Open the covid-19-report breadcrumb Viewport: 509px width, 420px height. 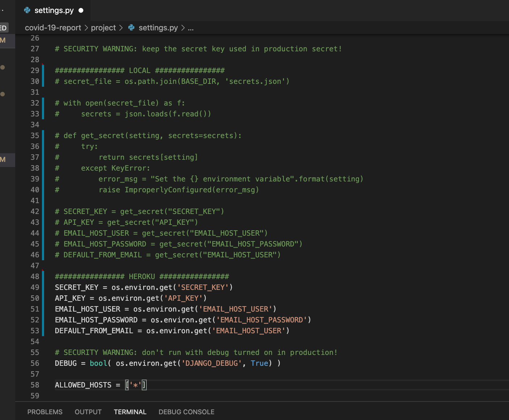pyautogui.click(x=53, y=28)
